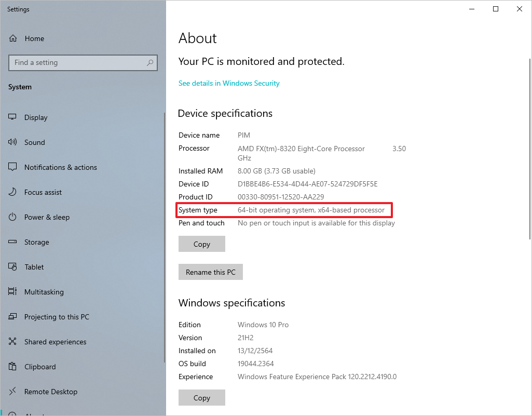Click the Projecting to this PC icon
Image resolution: width=532 pixels, height=416 pixels.
(12, 316)
